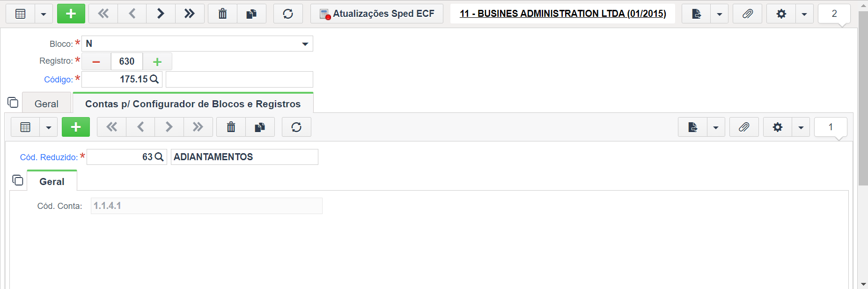Expand lower toolbar settings gear dropdown arrow
Screen dimensions: 868x289
(801, 127)
